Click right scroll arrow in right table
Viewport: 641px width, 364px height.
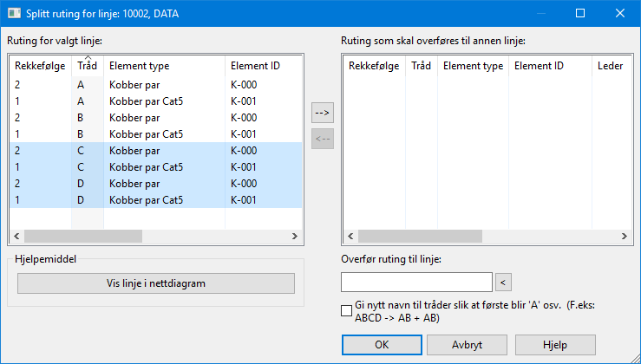(x=625, y=236)
